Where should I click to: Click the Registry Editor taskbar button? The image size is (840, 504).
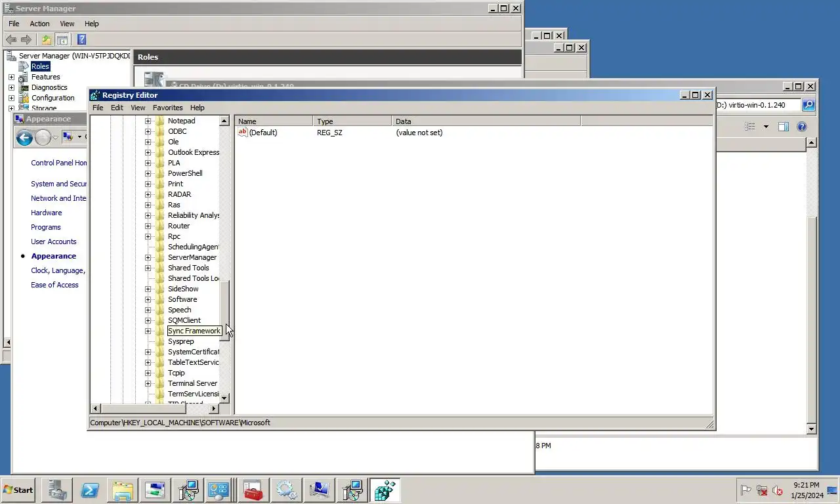[x=385, y=490]
